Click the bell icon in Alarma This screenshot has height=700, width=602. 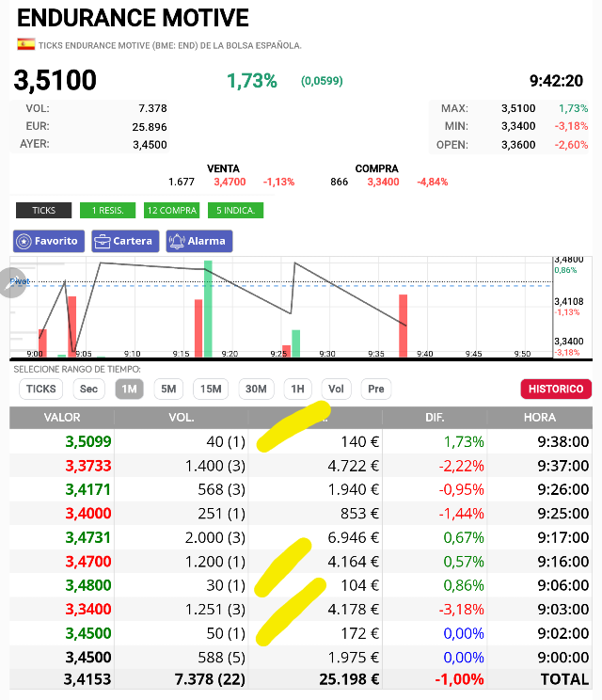[x=177, y=242]
